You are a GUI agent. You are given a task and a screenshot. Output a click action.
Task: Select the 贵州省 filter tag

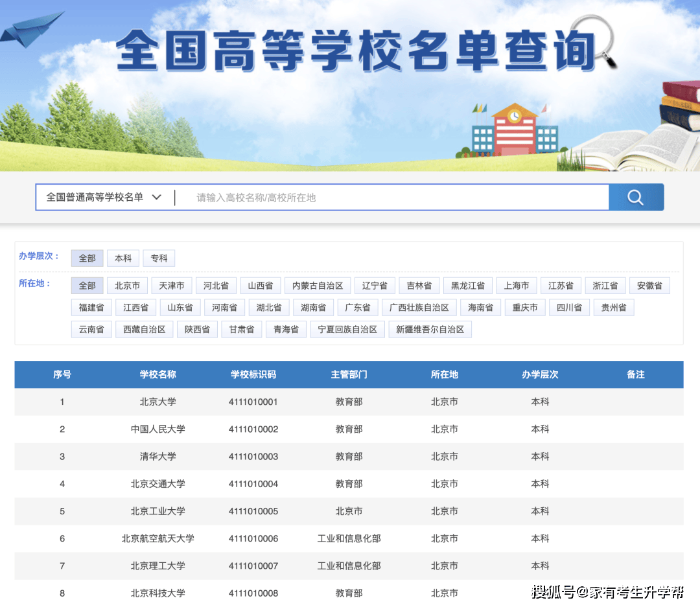click(614, 308)
